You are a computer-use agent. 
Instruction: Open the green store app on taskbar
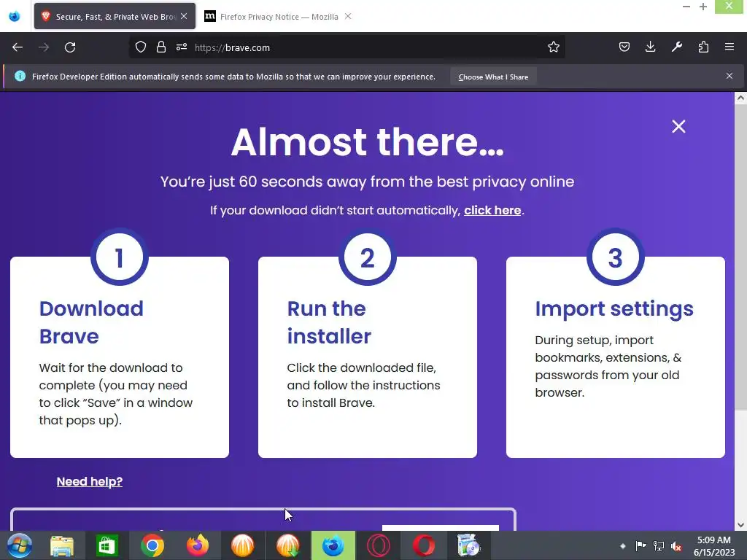[107, 545]
